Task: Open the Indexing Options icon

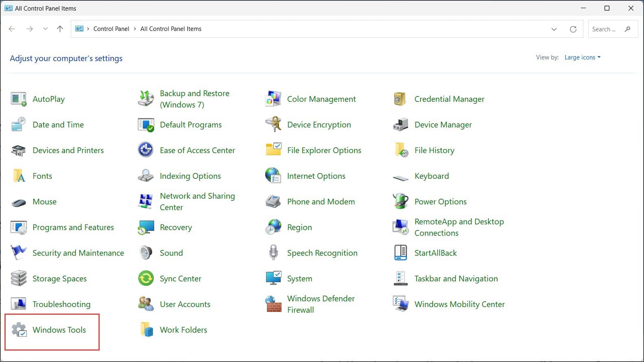Action: [146, 176]
